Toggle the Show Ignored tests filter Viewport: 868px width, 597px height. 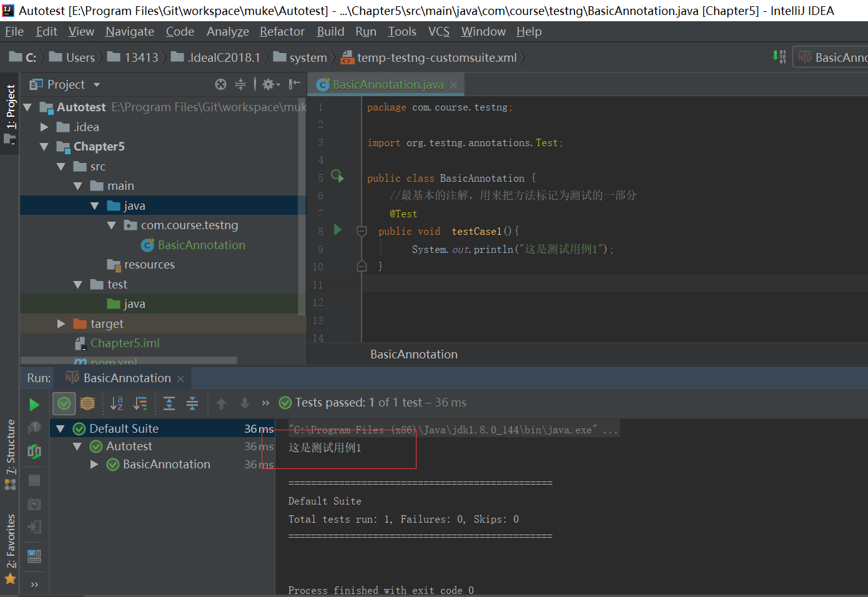pyautogui.click(x=87, y=403)
